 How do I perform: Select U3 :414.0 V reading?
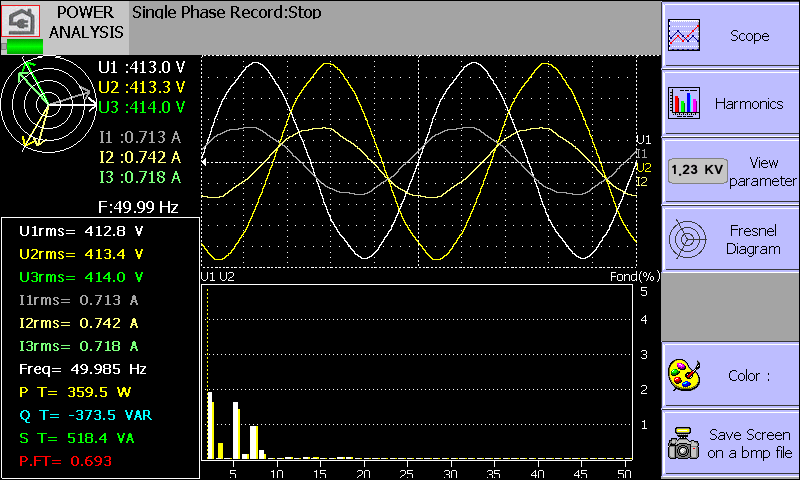(141, 107)
